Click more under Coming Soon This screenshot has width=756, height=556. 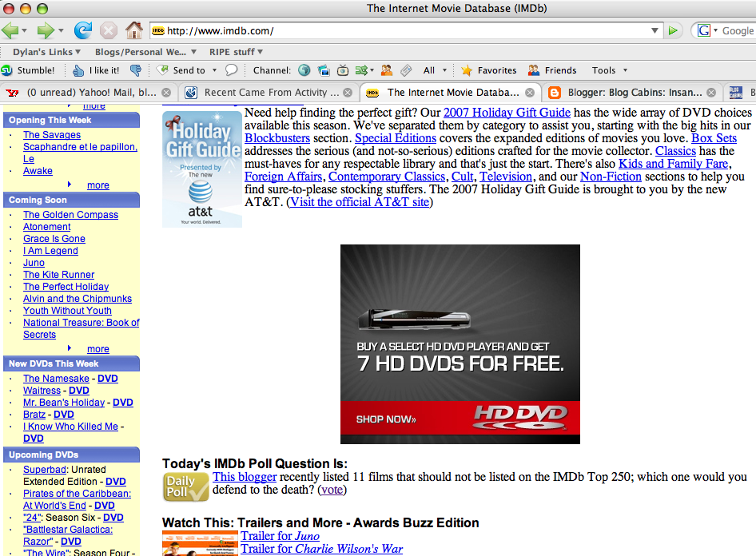pyautogui.click(x=98, y=349)
